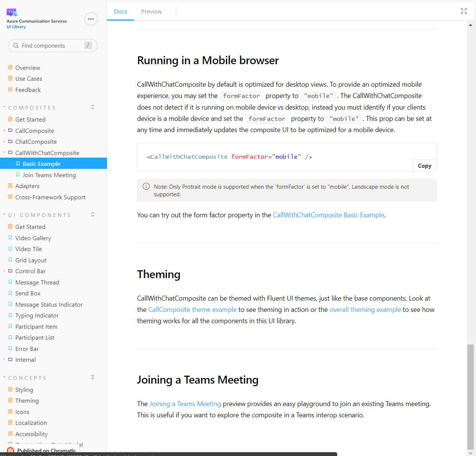Click the folder icon beside ChatComposite

click(10, 141)
